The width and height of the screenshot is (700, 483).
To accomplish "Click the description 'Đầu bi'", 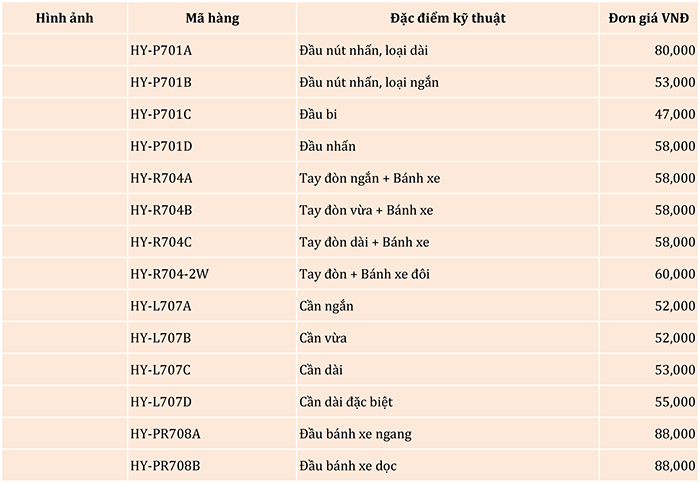I will click(319, 114).
